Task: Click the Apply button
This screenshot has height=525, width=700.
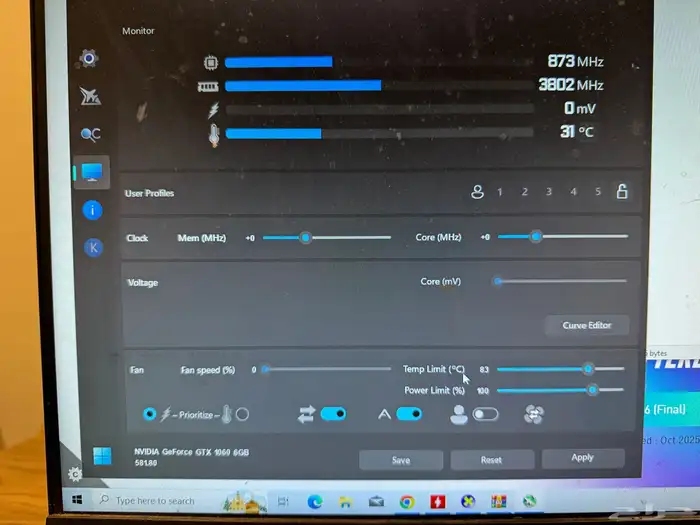Action: pyautogui.click(x=582, y=458)
